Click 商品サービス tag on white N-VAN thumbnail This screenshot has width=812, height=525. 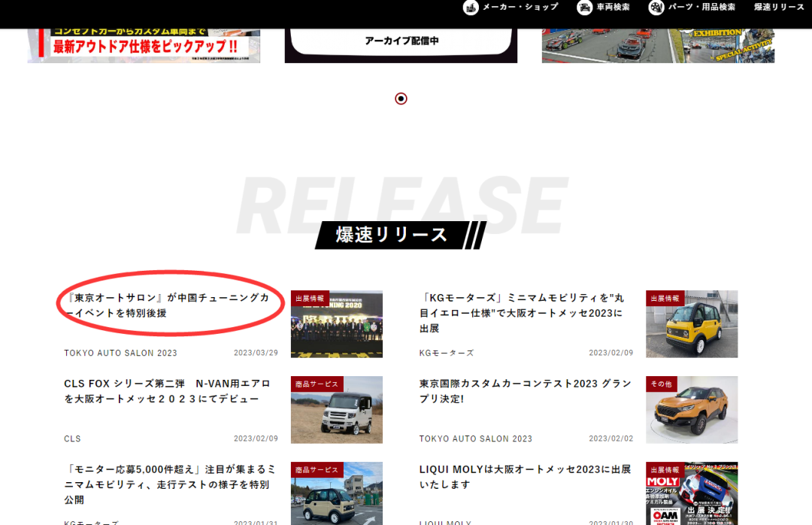317,384
